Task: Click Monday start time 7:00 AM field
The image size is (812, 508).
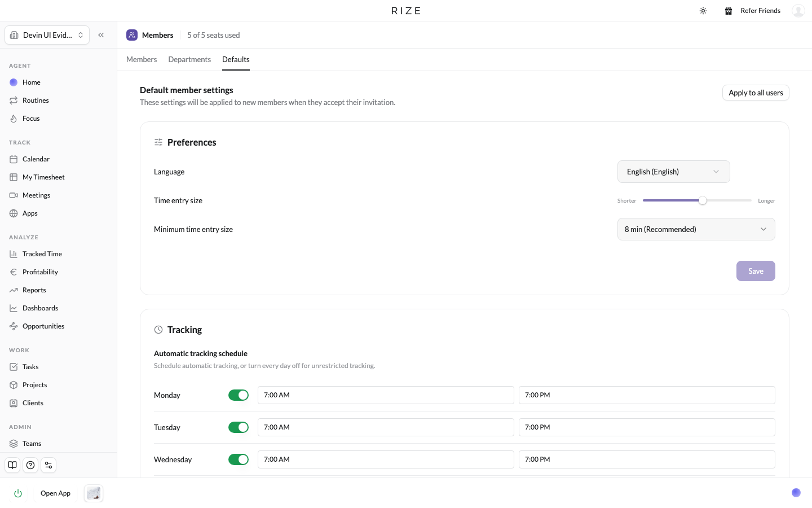Action: (386, 395)
